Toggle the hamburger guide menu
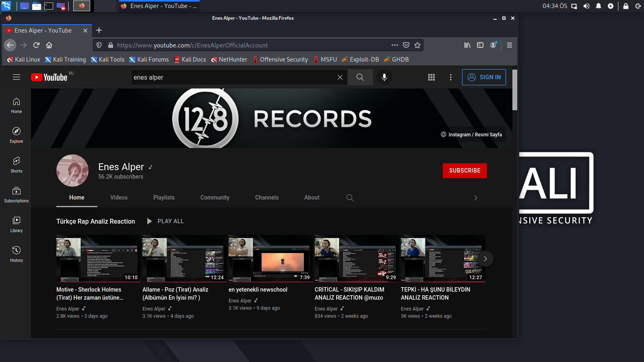644x362 pixels. [17, 77]
